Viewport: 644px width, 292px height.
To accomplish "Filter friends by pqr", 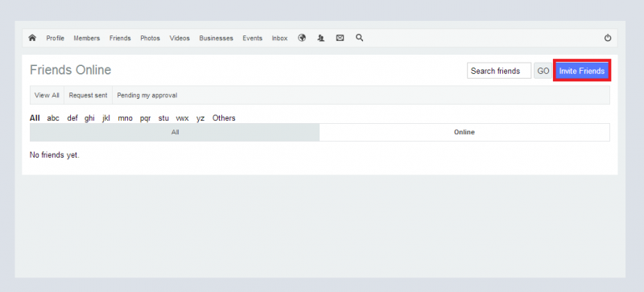I will point(145,118).
